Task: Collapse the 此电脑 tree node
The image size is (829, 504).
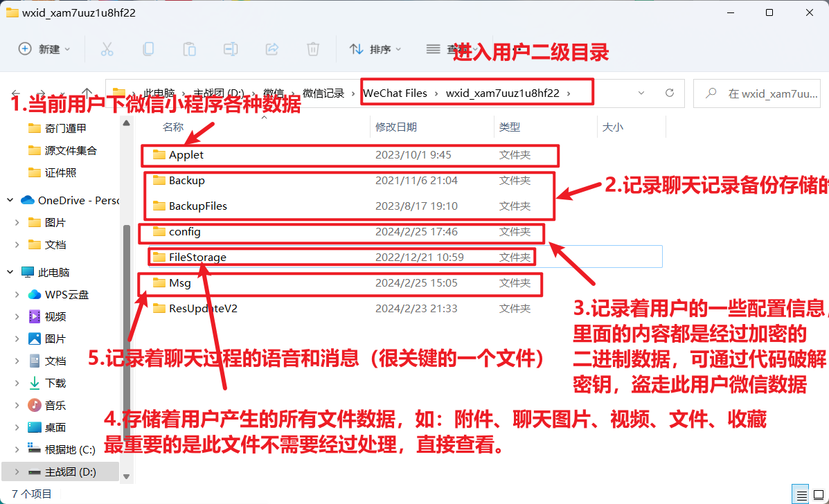Action: 10,272
